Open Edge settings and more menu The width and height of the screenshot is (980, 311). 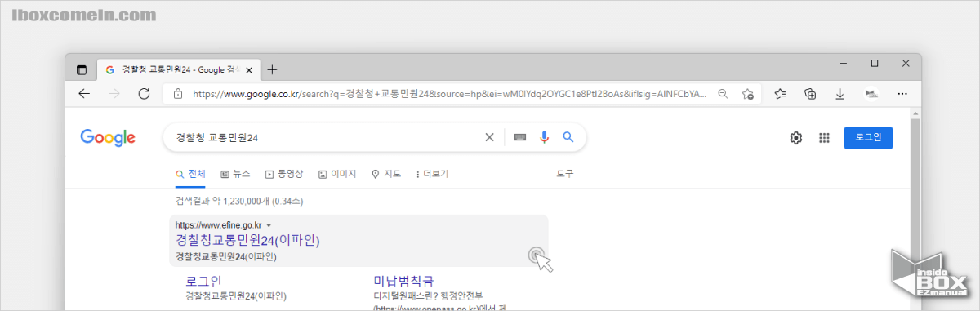click(902, 94)
